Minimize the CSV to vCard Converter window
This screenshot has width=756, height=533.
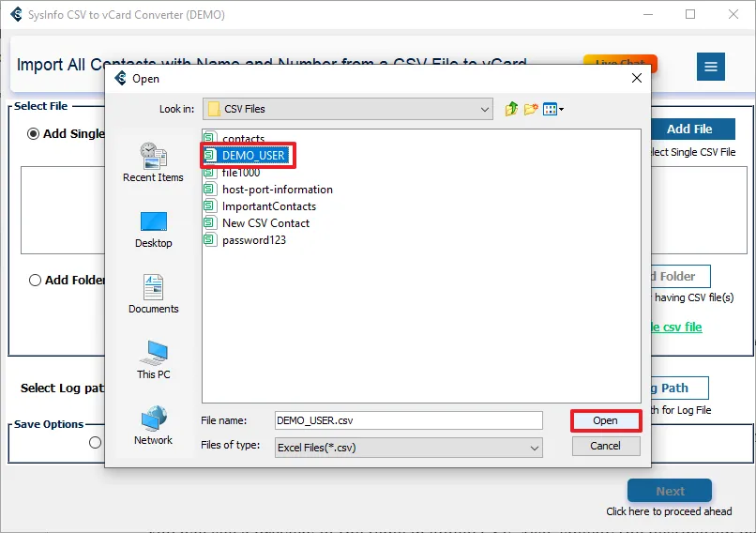(x=648, y=14)
